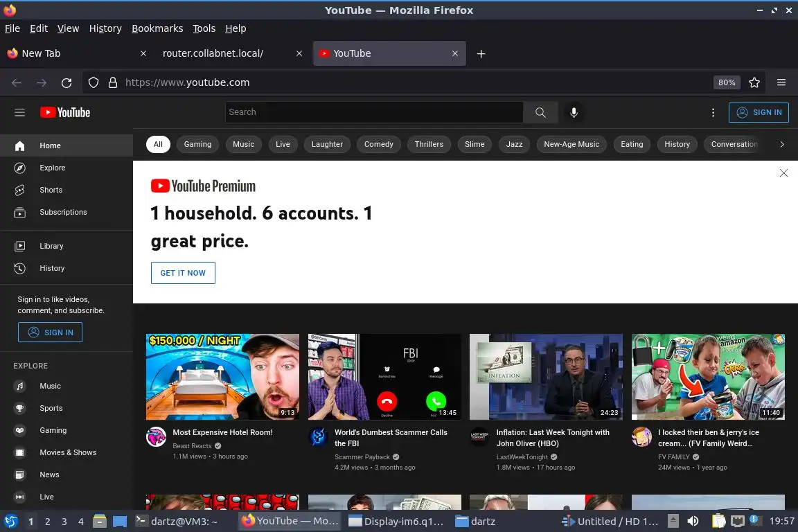Click GET IT NOW button
Screen dimensions: 798x532
click(x=183, y=273)
